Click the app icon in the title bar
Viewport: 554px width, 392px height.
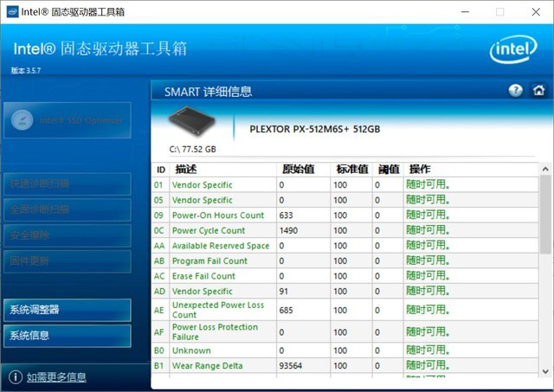point(9,12)
